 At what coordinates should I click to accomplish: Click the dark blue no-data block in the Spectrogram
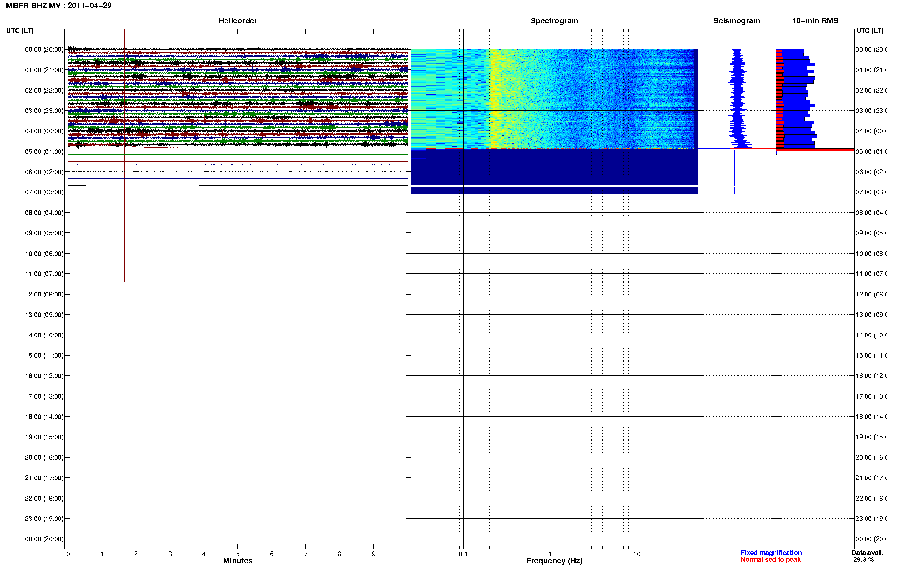point(554,167)
